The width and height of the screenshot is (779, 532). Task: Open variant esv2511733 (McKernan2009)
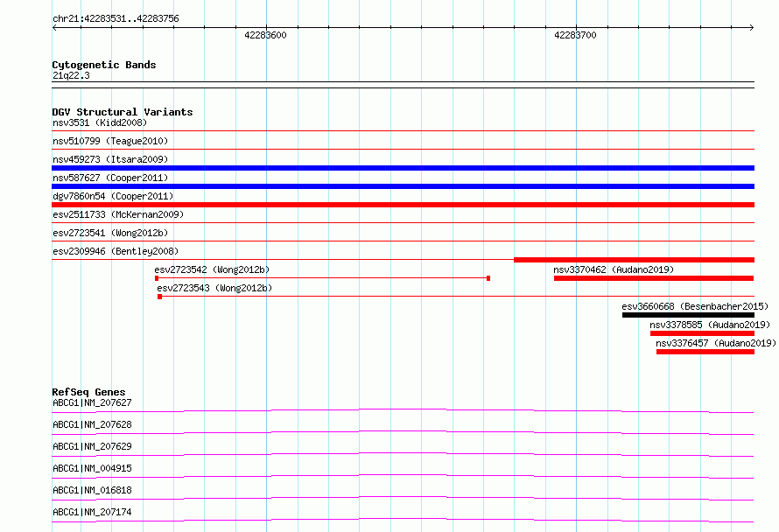(x=118, y=214)
